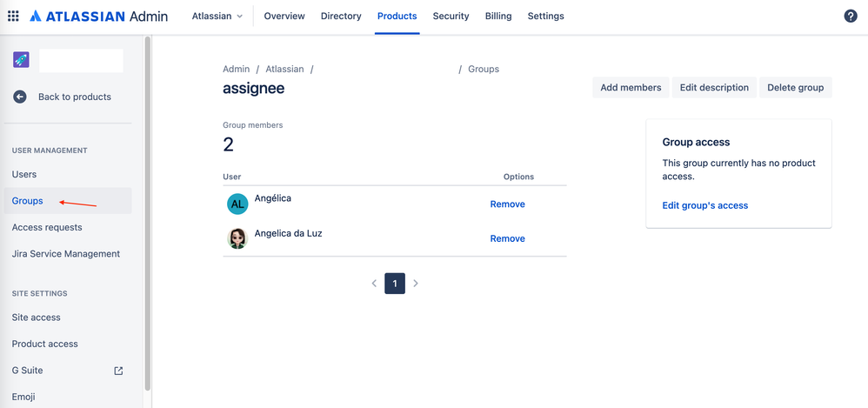Click the Angelica da Luz member name

click(289, 233)
